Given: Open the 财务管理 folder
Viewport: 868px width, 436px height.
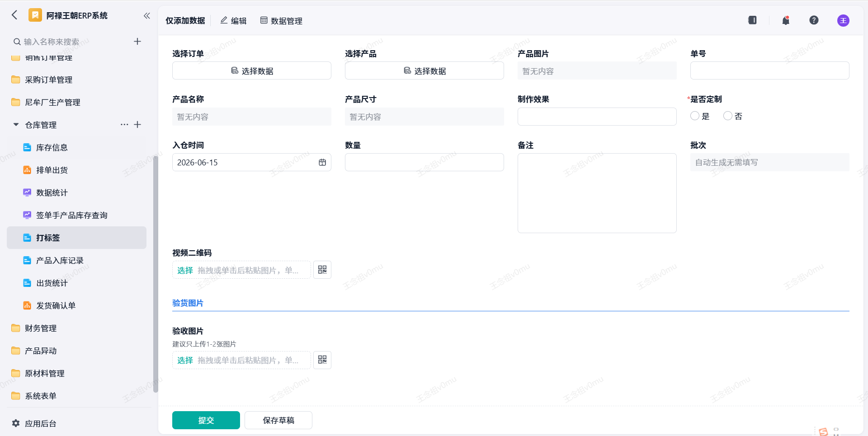Looking at the screenshot, I should point(76,328).
